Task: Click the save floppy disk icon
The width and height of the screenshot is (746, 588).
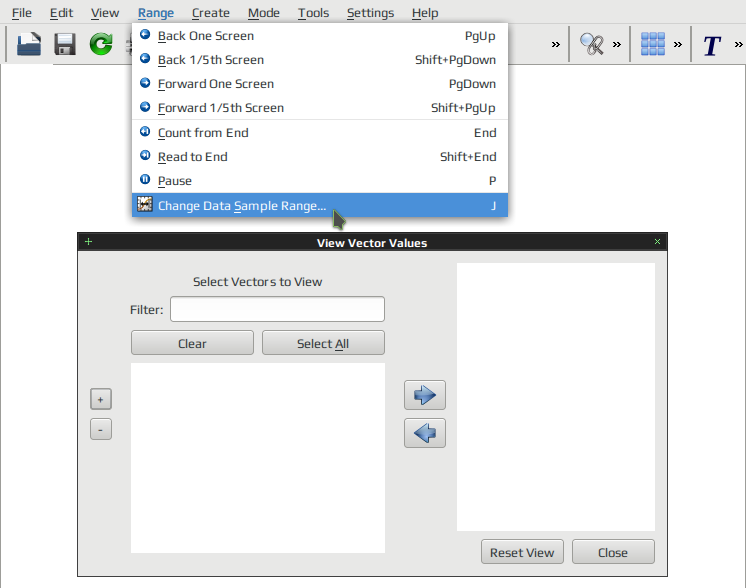Action: pos(65,44)
